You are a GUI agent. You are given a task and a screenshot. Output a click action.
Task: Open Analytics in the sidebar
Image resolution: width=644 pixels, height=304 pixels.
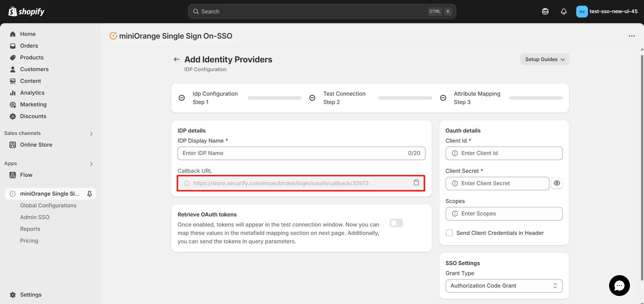pyautogui.click(x=32, y=93)
